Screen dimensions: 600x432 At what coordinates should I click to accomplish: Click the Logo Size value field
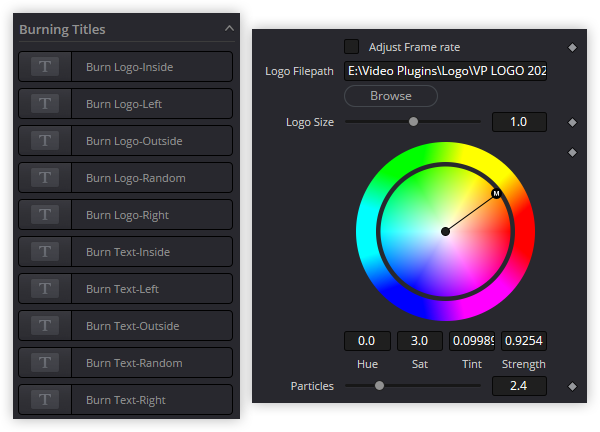(519, 122)
